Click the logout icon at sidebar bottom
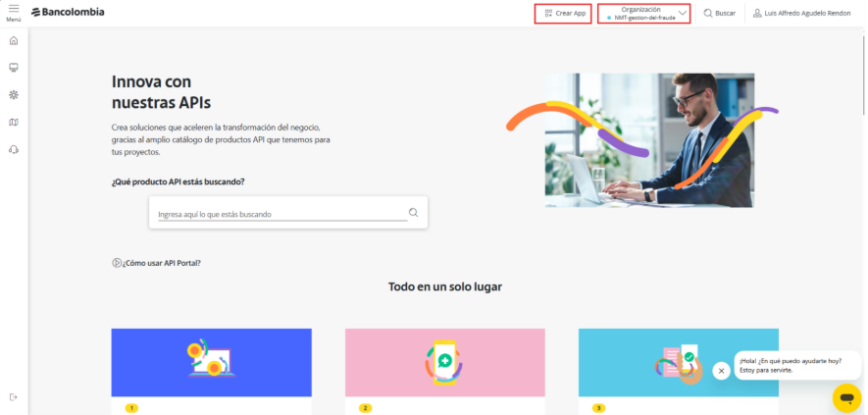 pyautogui.click(x=14, y=396)
